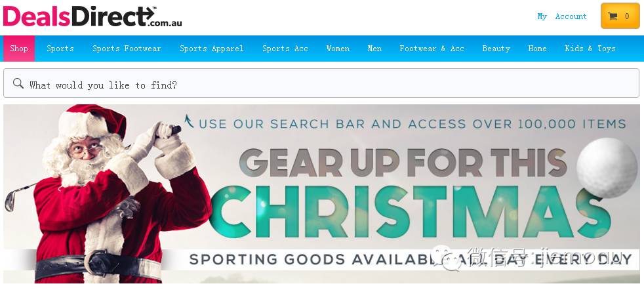Go to Sports Footwear category
This screenshot has height=290, width=644.
(x=127, y=49)
